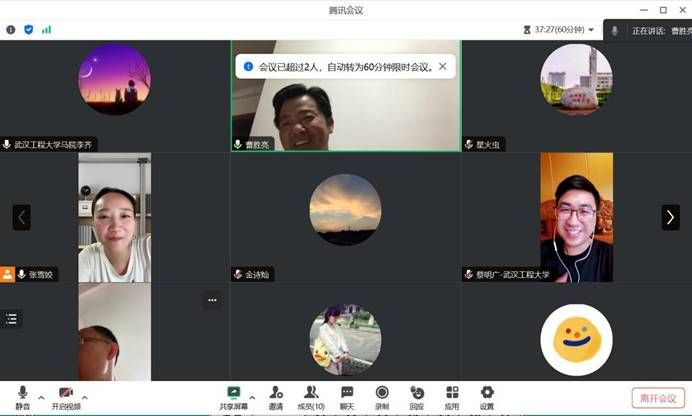Check network signal strength indicator

coord(46,30)
